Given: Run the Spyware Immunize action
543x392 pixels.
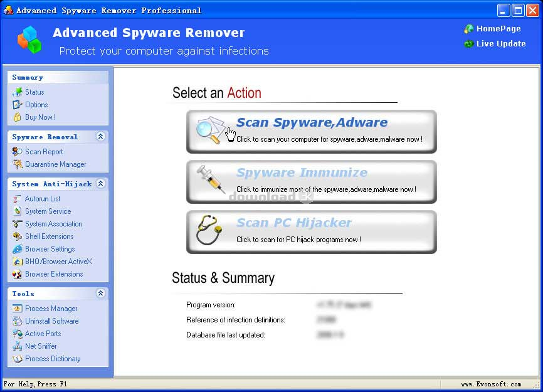Looking at the screenshot, I should point(312,182).
